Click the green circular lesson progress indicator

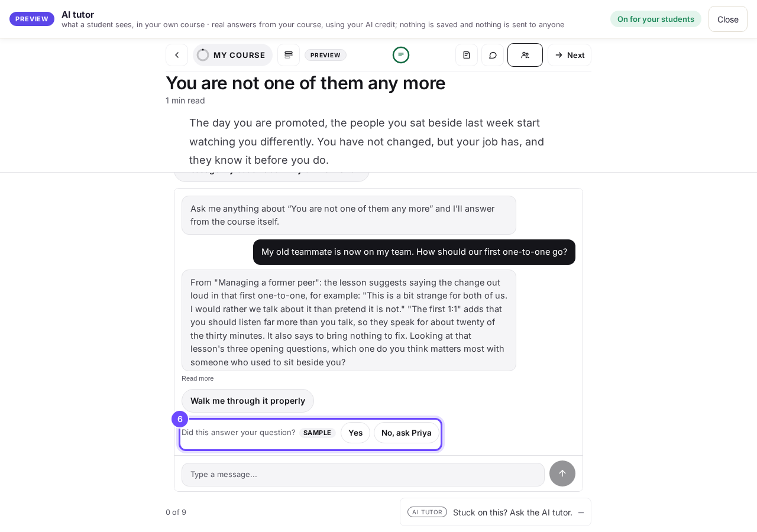[x=401, y=55]
